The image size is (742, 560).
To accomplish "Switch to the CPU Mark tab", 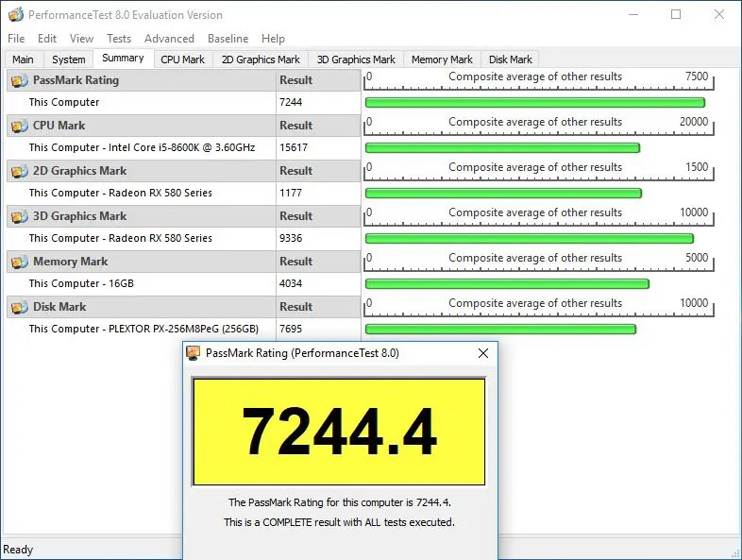I will pos(182,59).
